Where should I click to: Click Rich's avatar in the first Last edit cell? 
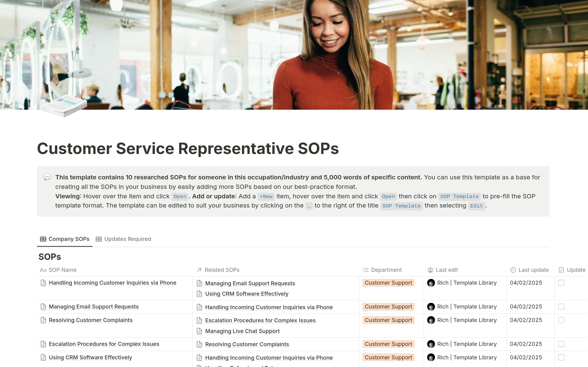point(431,283)
